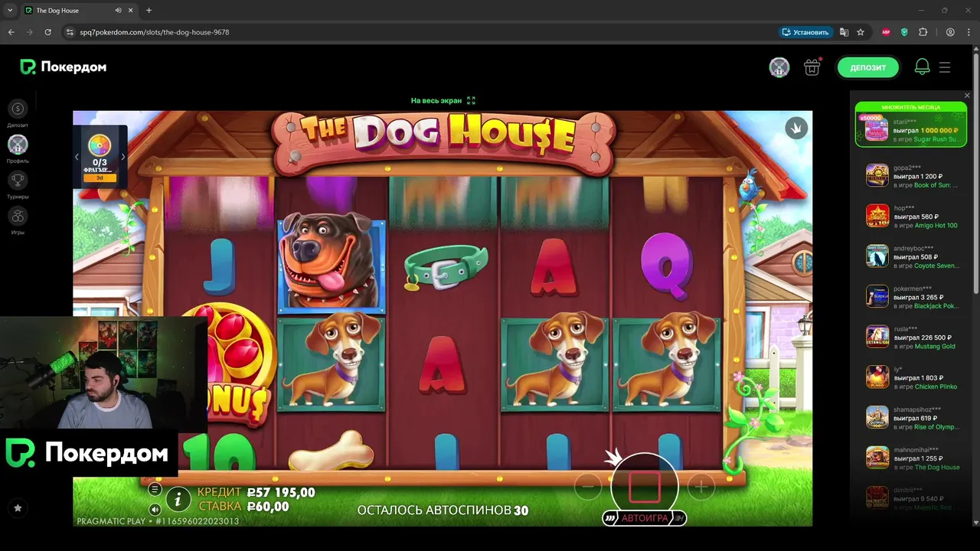The width and height of the screenshot is (980, 551).
Task: Open the browser extensions puzzle icon
Action: click(x=923, y=32)
